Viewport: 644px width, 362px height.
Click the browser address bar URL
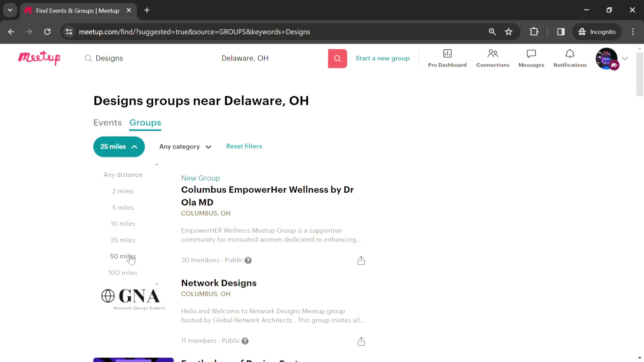point(194,32)
